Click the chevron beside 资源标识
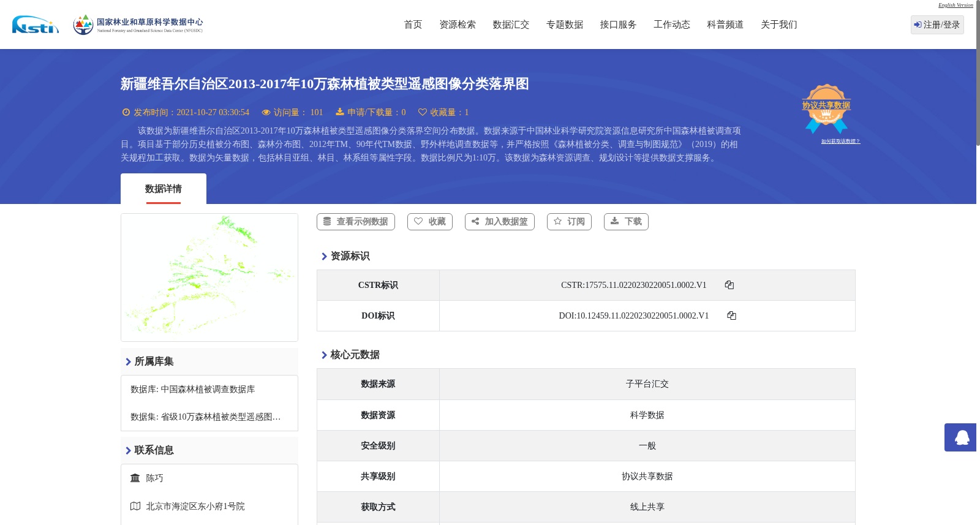The width and height of the screenshot is (980, 525). pyautogui.click(x=324, y=257)
